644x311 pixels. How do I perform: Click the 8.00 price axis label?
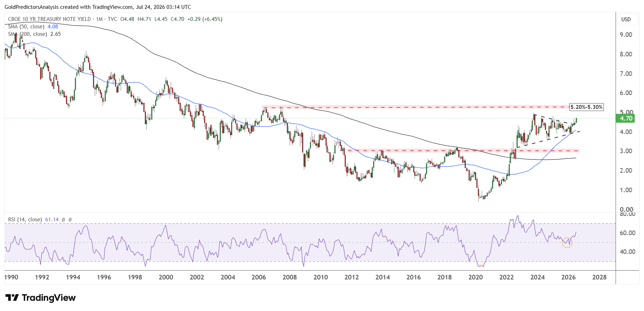(626, 54)
